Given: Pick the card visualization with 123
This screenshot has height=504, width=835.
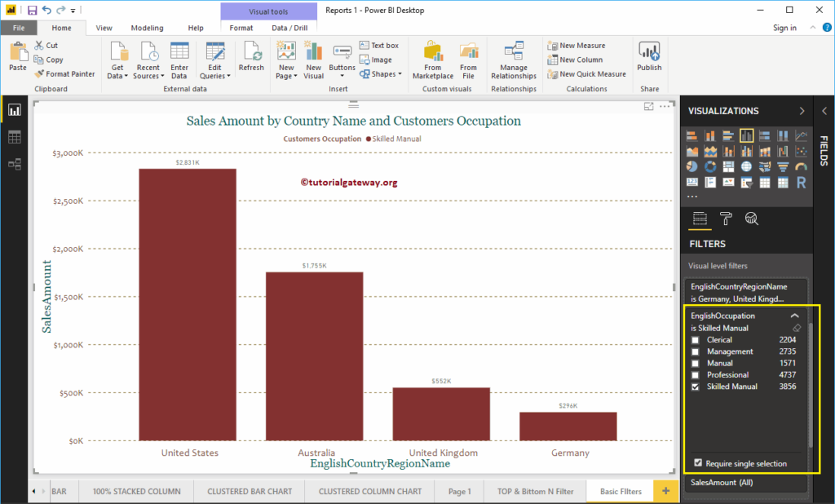Looking at the screenshot, I should [x=691, y=183].
